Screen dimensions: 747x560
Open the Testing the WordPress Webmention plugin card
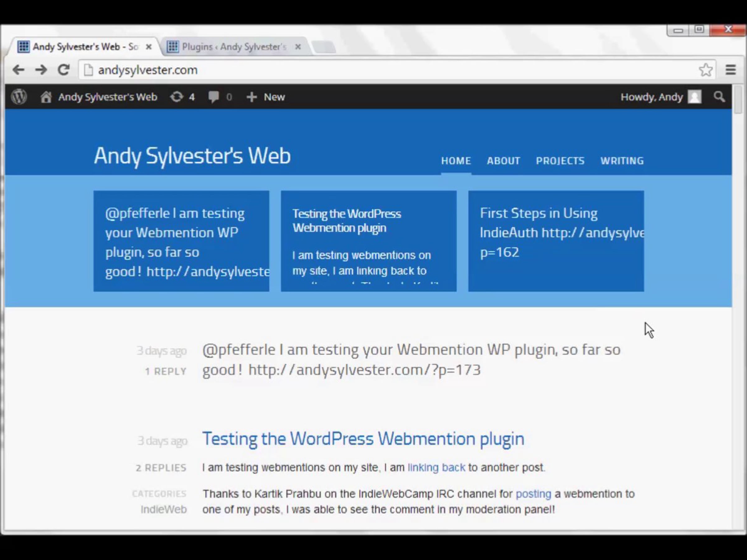369,241
